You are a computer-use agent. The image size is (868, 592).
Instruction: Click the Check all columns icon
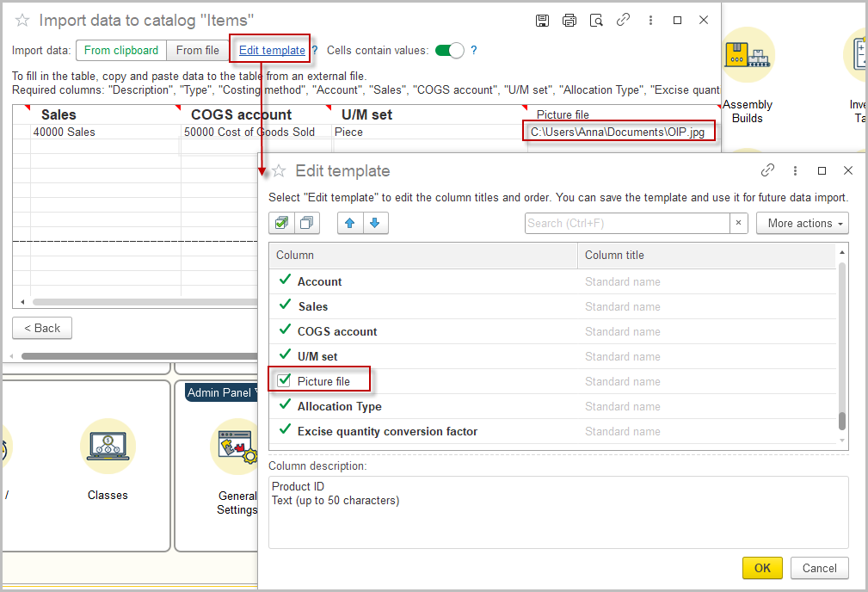[x=281, y=224]
